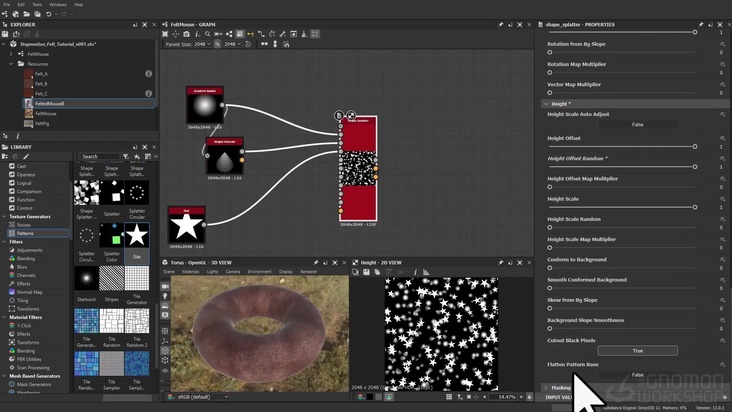Viewport: 732px width, 412px height.
Task: Click the info icon beside Felt_A
Action: (x=148, y=74)
